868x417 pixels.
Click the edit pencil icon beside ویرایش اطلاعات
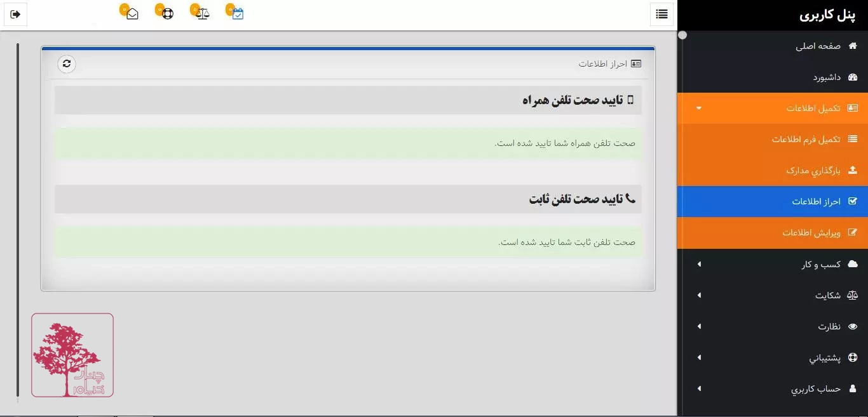[x=853, y=232]
